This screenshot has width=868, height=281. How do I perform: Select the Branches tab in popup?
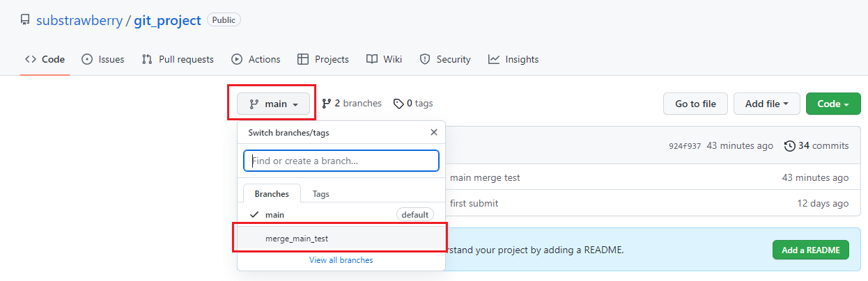tap(272, 194)
